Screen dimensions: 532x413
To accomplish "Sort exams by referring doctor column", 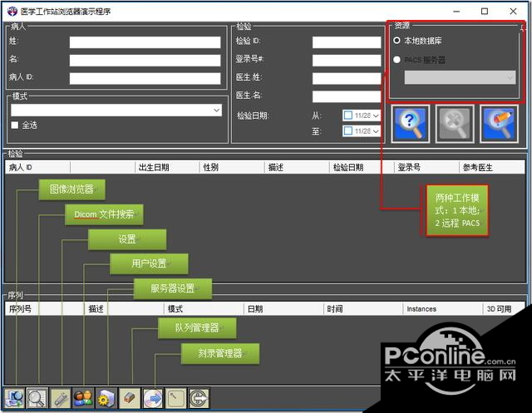I will click(x=492, y=167).
